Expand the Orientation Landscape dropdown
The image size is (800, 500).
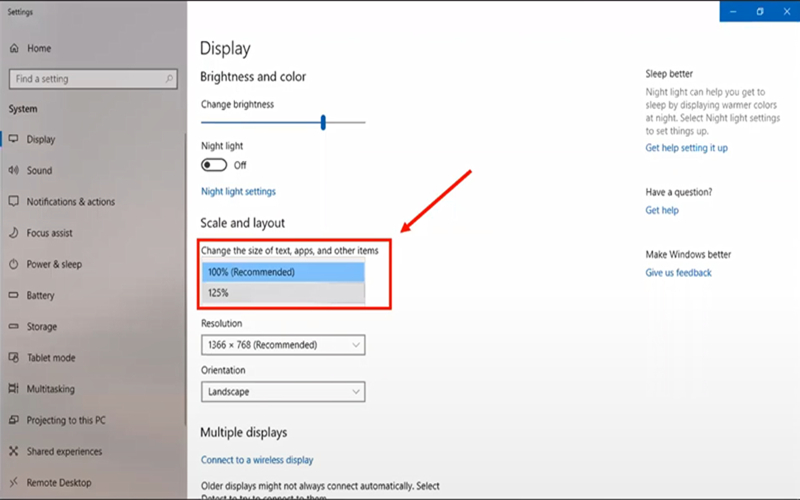[283, 392]
